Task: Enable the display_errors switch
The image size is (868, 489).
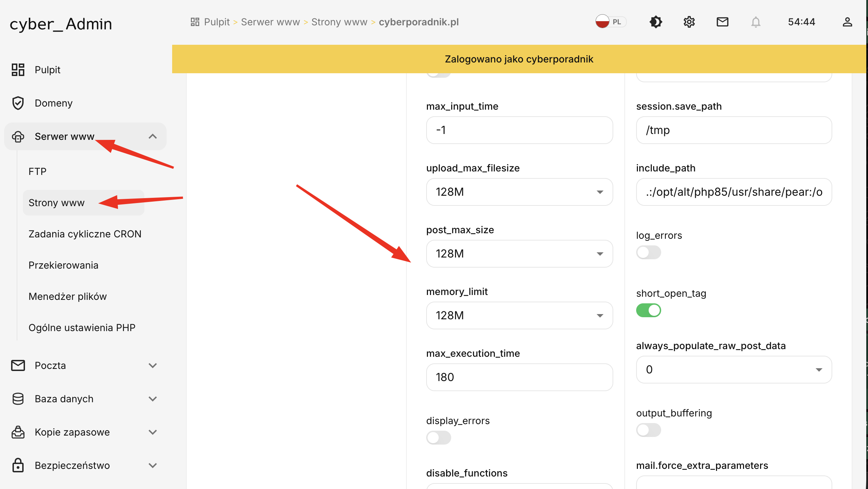Action: coord(438,438)
